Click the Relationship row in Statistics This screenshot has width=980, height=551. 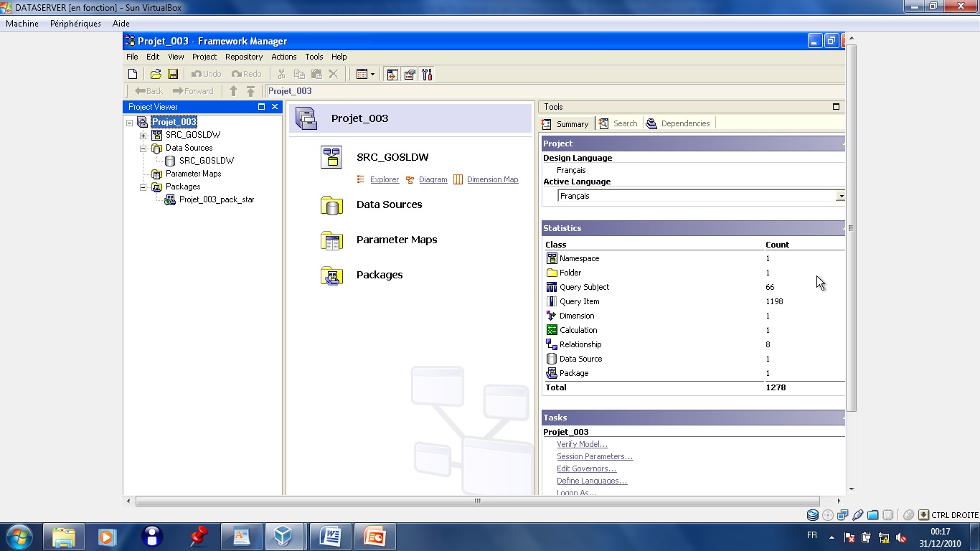pos(694,344)
